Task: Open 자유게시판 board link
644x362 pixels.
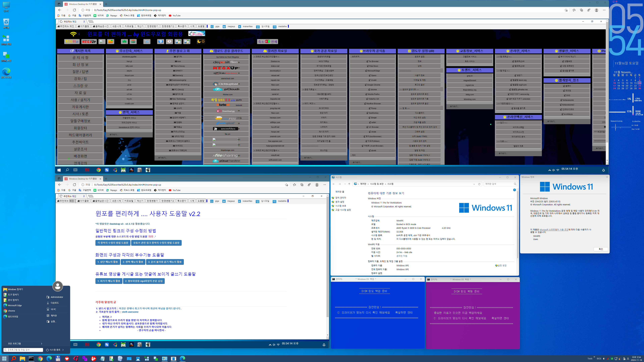Action: tap(80, 107)
